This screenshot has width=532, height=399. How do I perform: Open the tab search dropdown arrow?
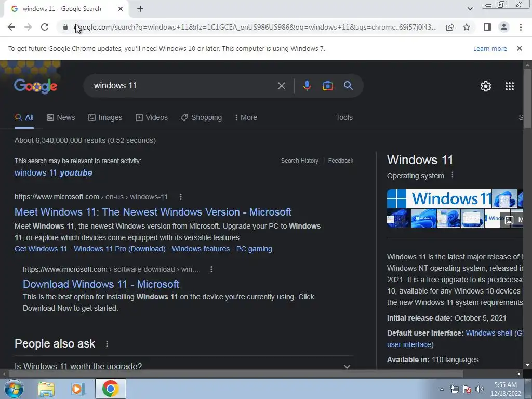470,9
